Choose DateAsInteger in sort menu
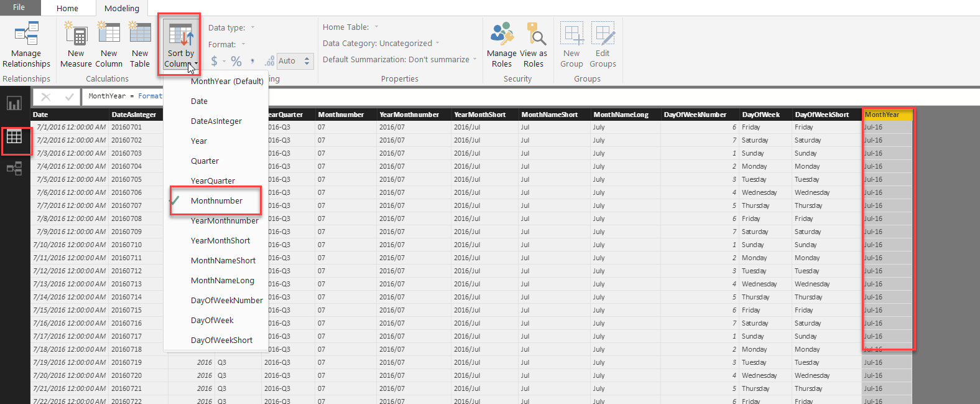 coord(216,121)
